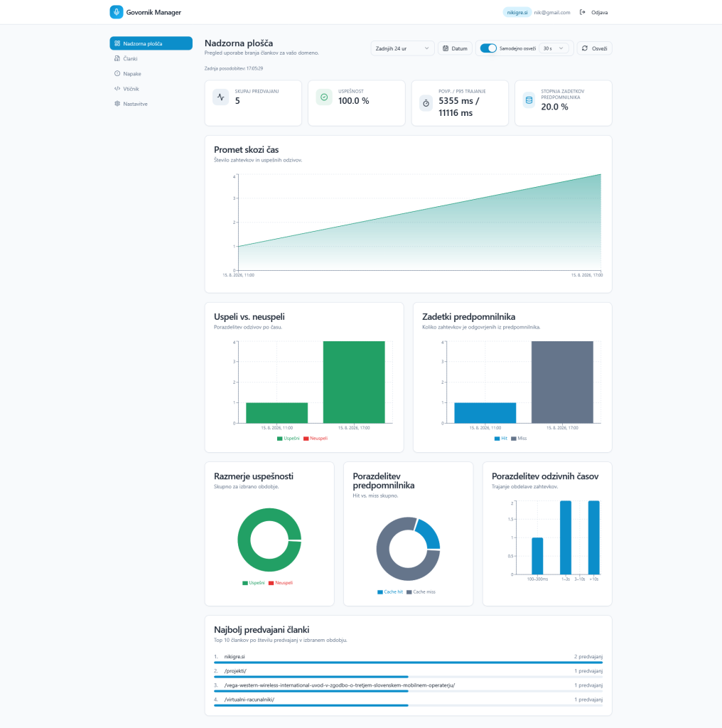
Task: Click the activity pulse icon in Skupaj predvajanj card
Action: (x=221, y=97)
